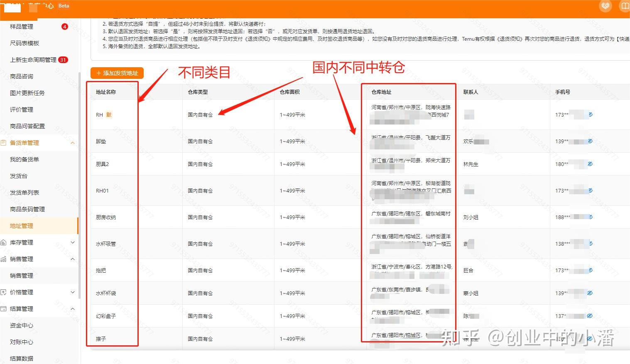Select the RH01 address name cell
Image resolution: width=630 pixels, height=364 pixels.
[102, 191]
